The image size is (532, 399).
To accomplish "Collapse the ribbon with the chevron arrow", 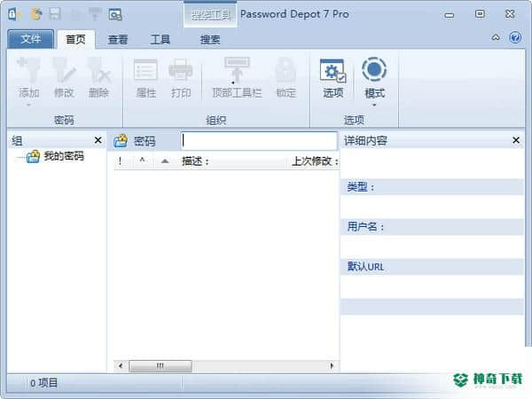I will click(496, 37).
